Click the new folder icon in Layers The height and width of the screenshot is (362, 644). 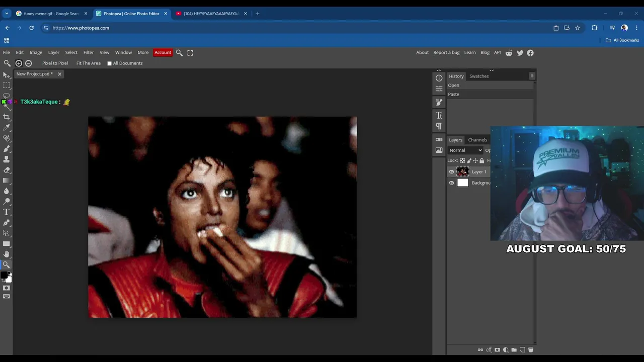point(514,350)
